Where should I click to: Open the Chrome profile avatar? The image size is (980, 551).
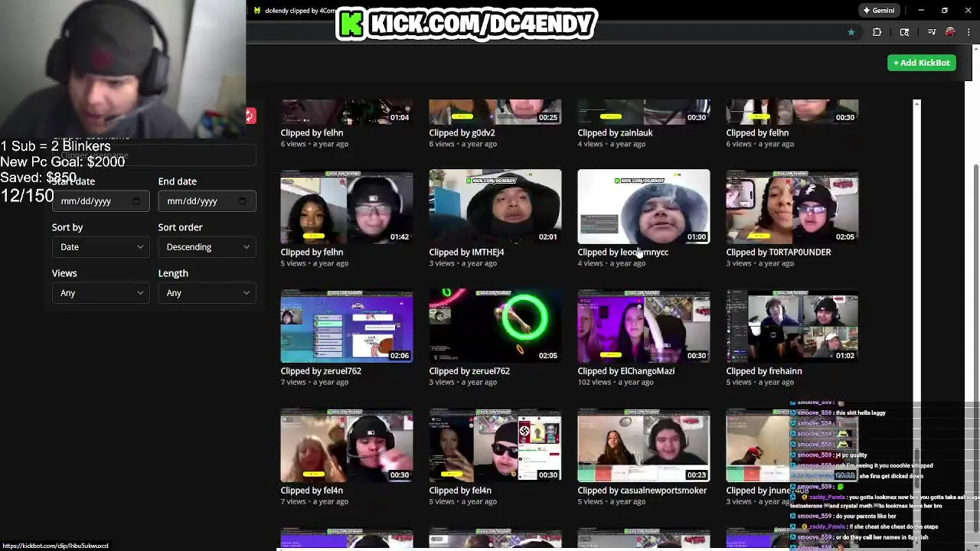[950, 32]
